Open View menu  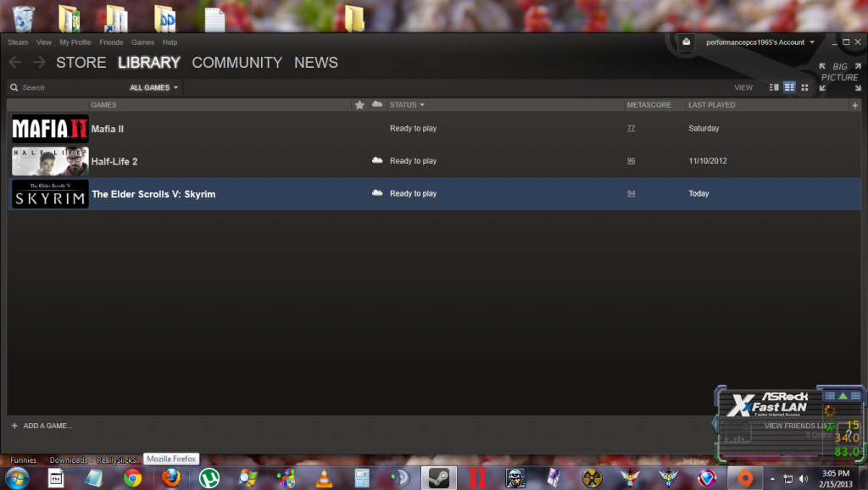44,42
